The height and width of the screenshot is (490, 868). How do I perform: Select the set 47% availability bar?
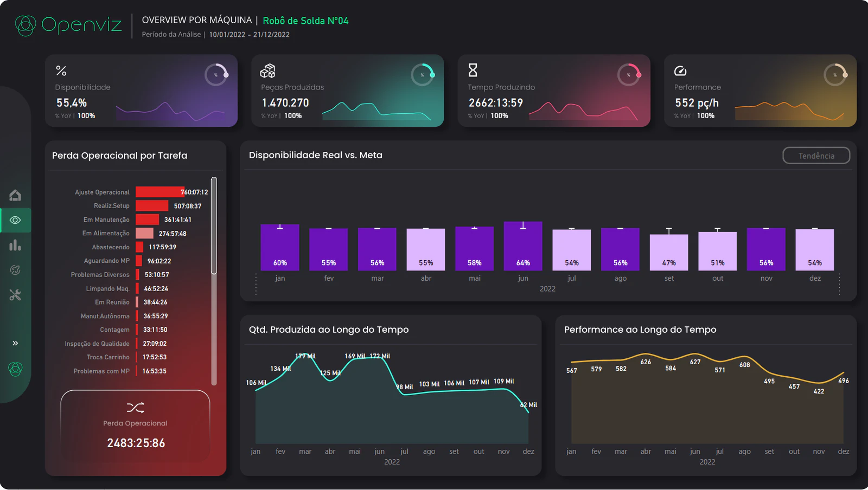click(x=669, y=253)
